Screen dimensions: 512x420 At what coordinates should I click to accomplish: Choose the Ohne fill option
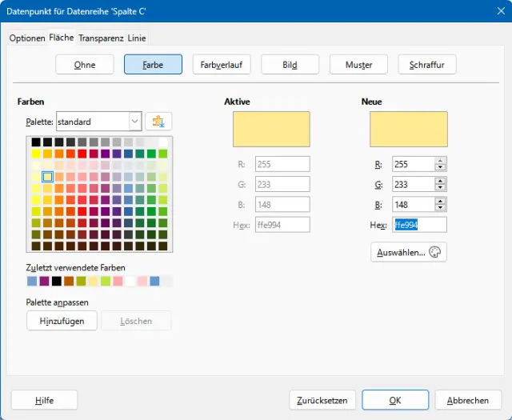[x=85, y=65]
